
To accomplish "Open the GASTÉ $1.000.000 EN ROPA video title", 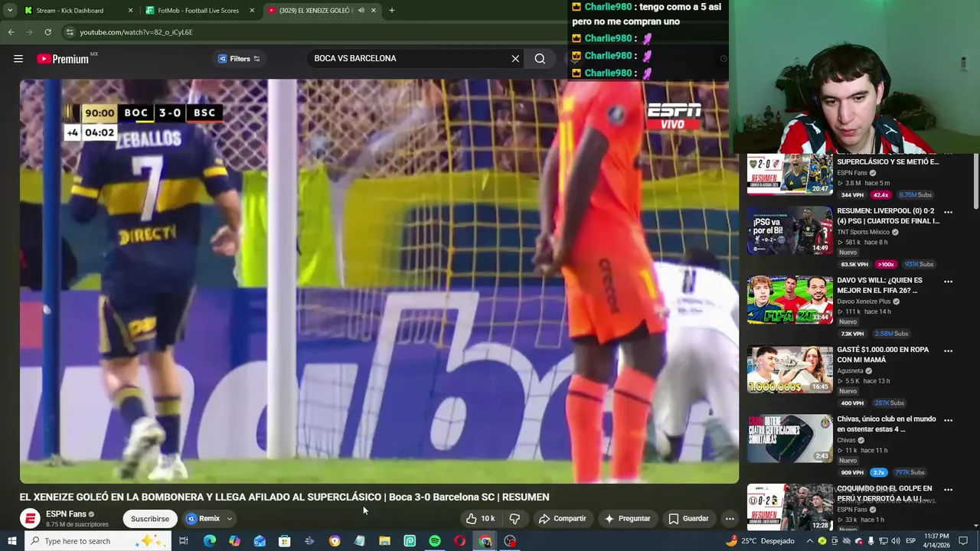I will tap(883, 354).
